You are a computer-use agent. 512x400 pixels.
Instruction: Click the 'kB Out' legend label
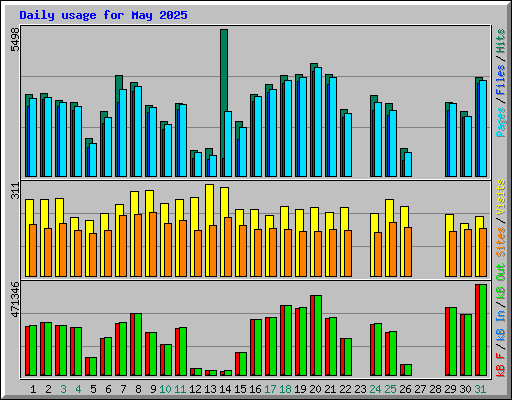(500, 282)
